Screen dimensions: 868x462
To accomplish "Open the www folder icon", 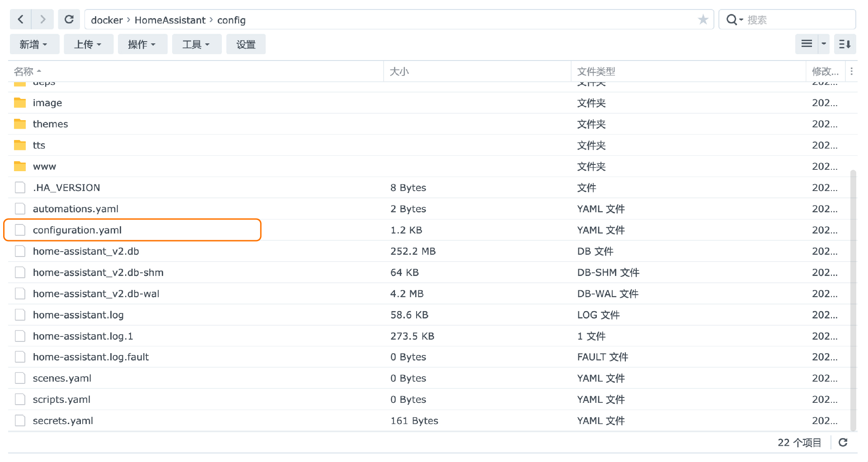I will pos(20,166).
